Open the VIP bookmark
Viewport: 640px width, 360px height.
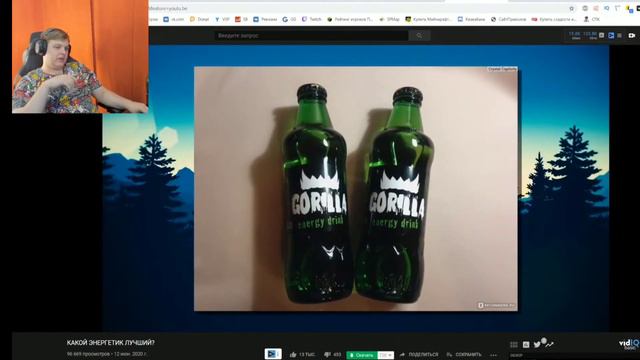[x=222, y=19]
